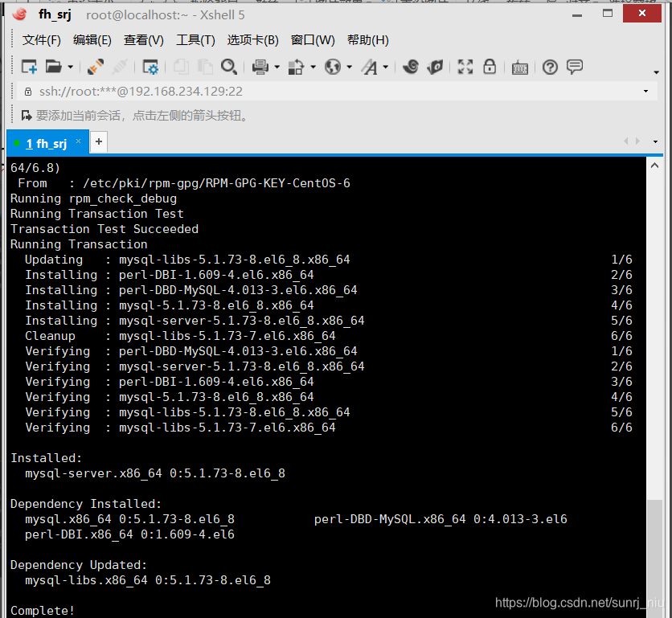Click the greyed Paste icon

(205, 67)
